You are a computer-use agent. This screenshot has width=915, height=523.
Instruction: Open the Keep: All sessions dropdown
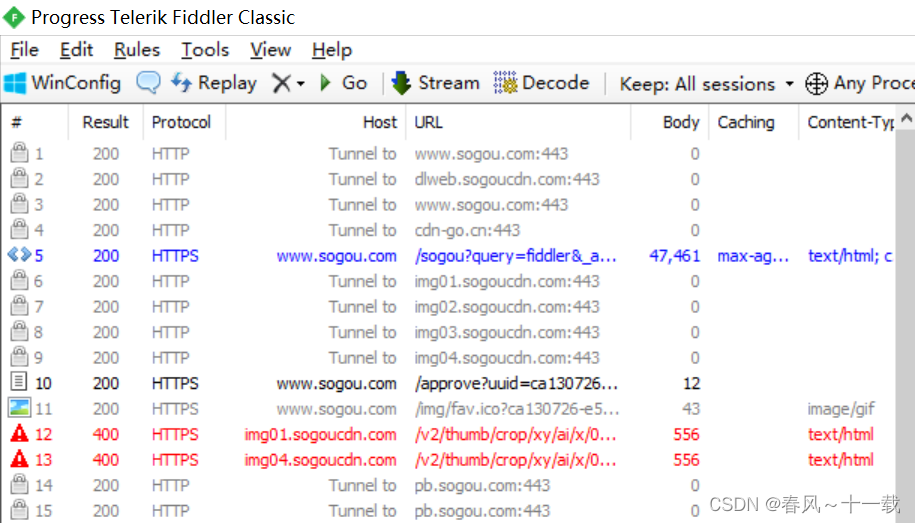(x=707, y=84)
